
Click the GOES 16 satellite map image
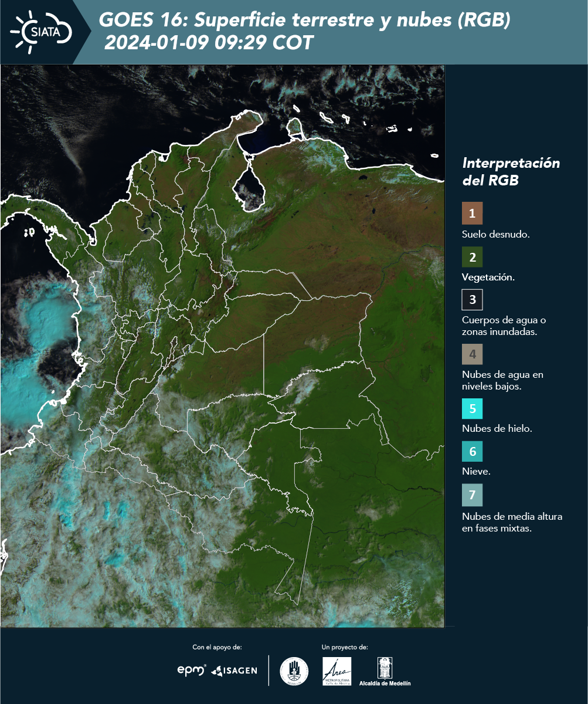(x=223, y=346)
